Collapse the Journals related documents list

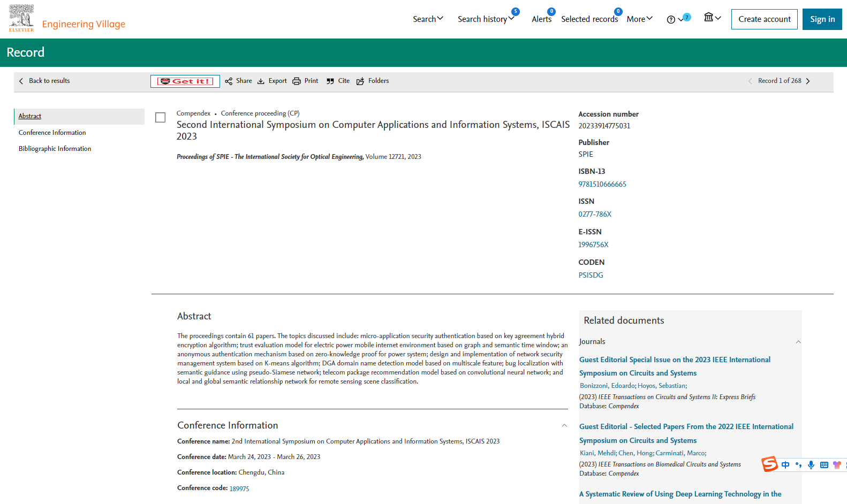[x=798, y=342]
